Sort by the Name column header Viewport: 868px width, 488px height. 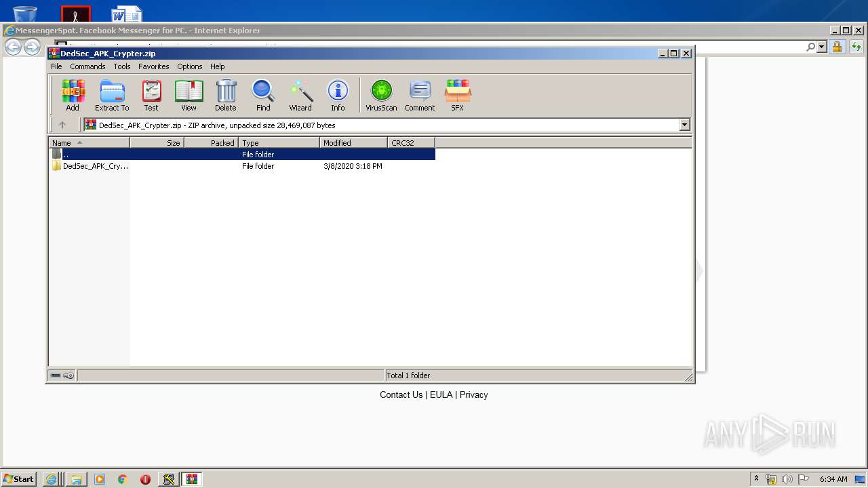tap(89, 142)
